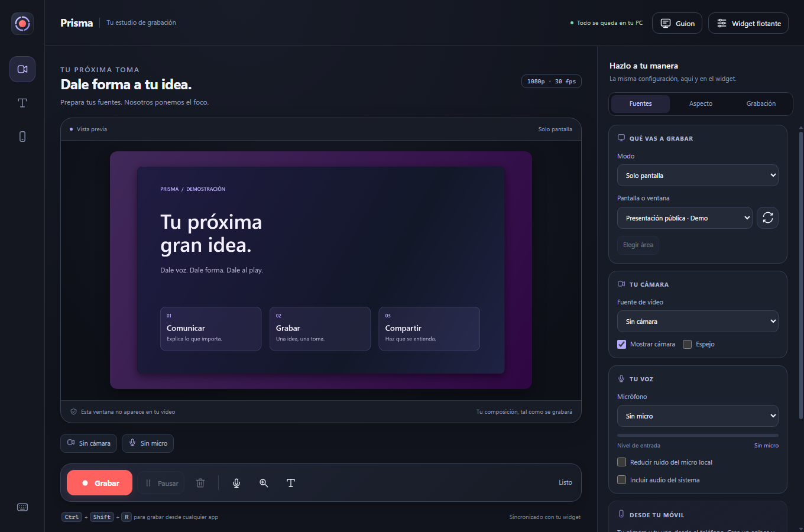This screenshot has height=532, width=804.
Task: Open the Guion teleprompter button
Action: coord(677,23)
